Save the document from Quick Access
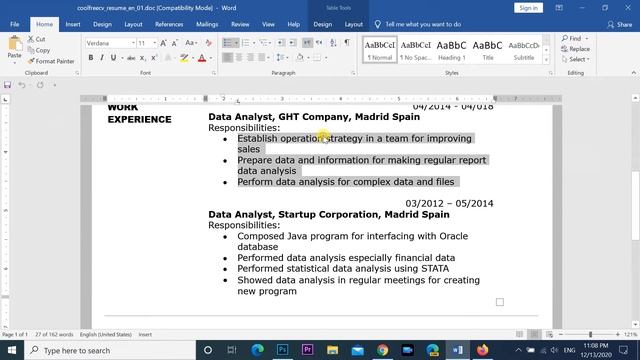640x360 pixels. coord(7,85)
